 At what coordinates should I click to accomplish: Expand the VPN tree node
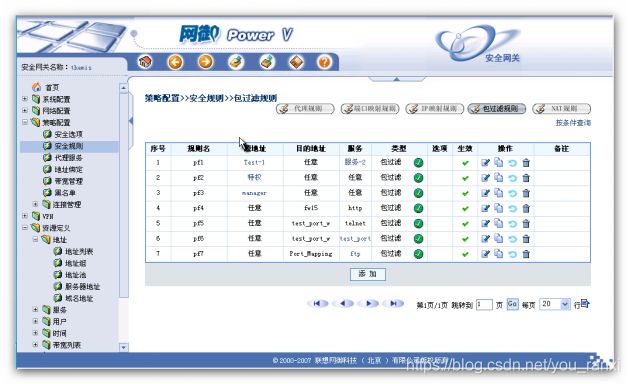pyautogui.click(x=25, y=216)
